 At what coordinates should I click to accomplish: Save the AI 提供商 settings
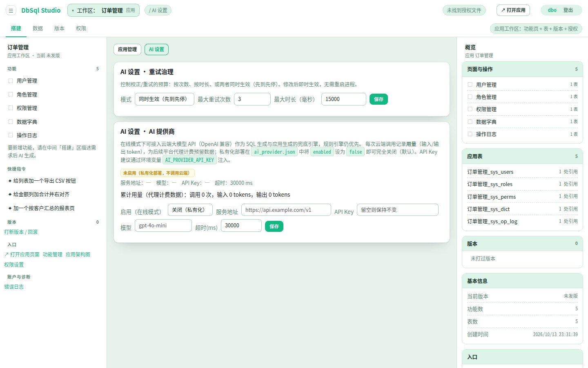(274, 227)
